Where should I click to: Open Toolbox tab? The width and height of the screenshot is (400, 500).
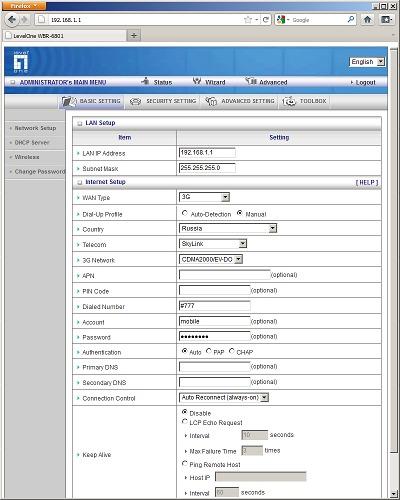pos(305,101)
